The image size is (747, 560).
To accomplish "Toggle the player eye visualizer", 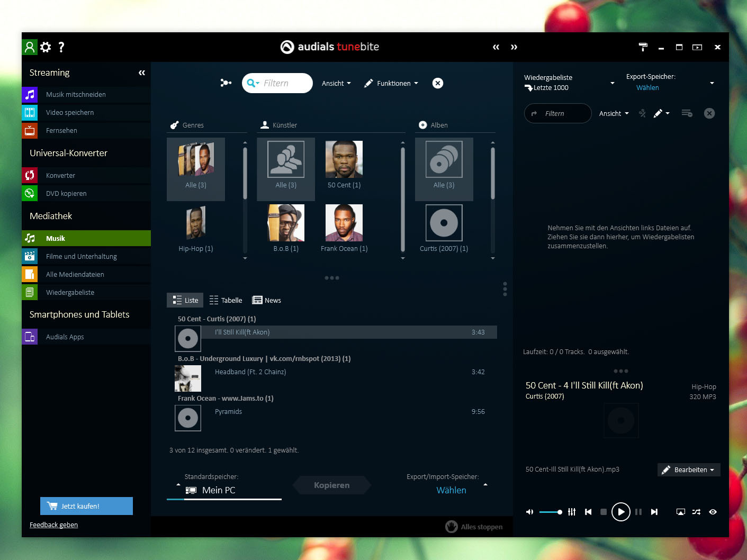I will (x=713, y=512).
